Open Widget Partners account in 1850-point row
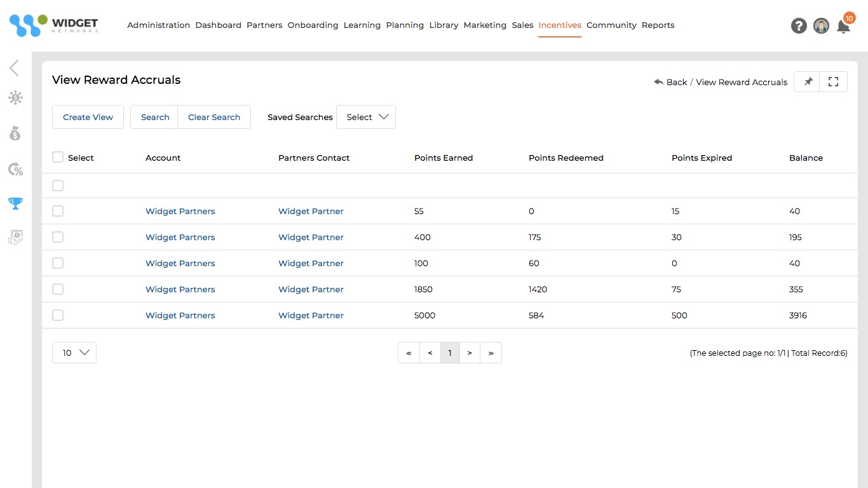This screenshot has width=868, height=488. click(x=180, y=289)
